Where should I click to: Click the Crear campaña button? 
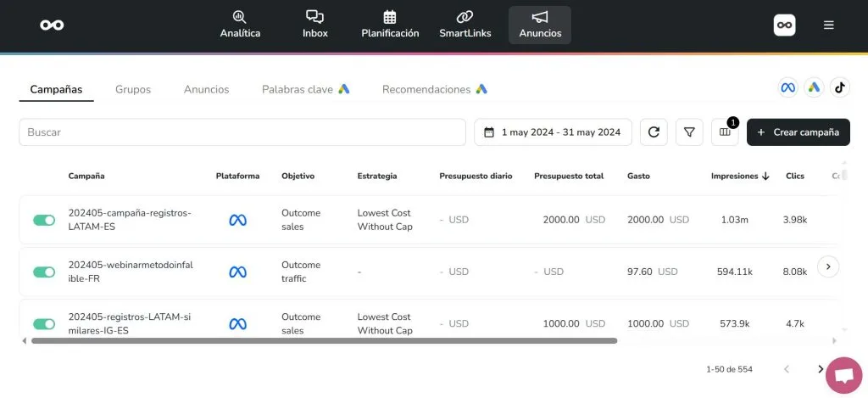(798, 132)
